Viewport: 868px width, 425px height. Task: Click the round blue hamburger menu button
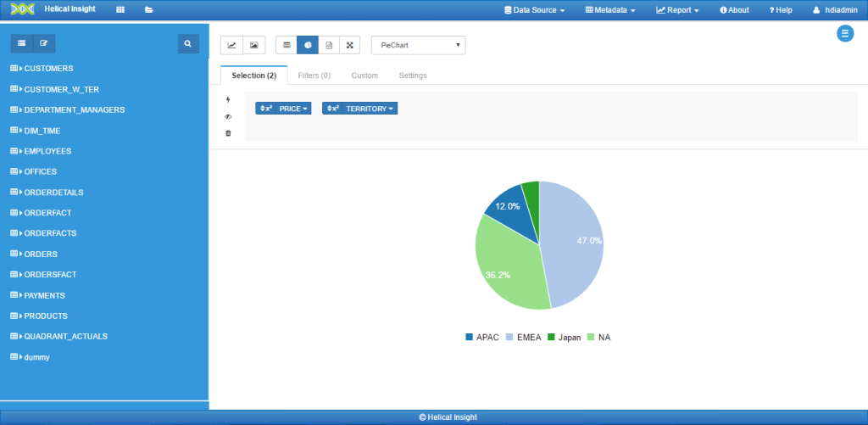click(x=844, y=34)
